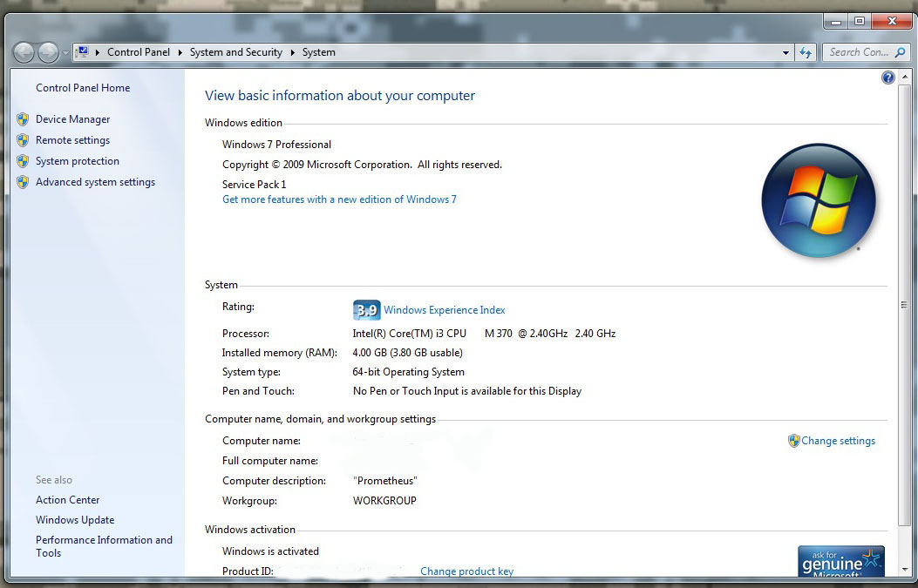Image resolution: width=918 pixels, height=588 pixels.
Task: Click the refresh button
Action: [x=806, y=52]
